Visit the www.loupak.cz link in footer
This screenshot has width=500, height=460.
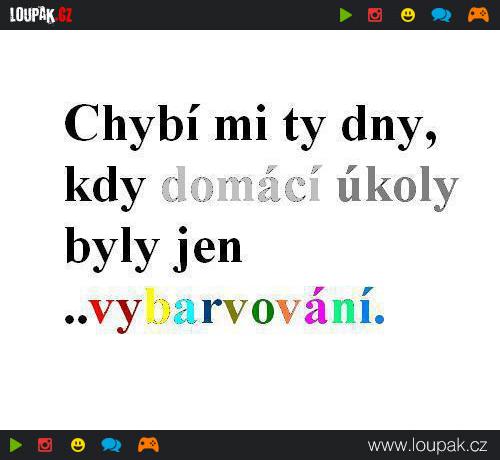[x=427, y=445]
